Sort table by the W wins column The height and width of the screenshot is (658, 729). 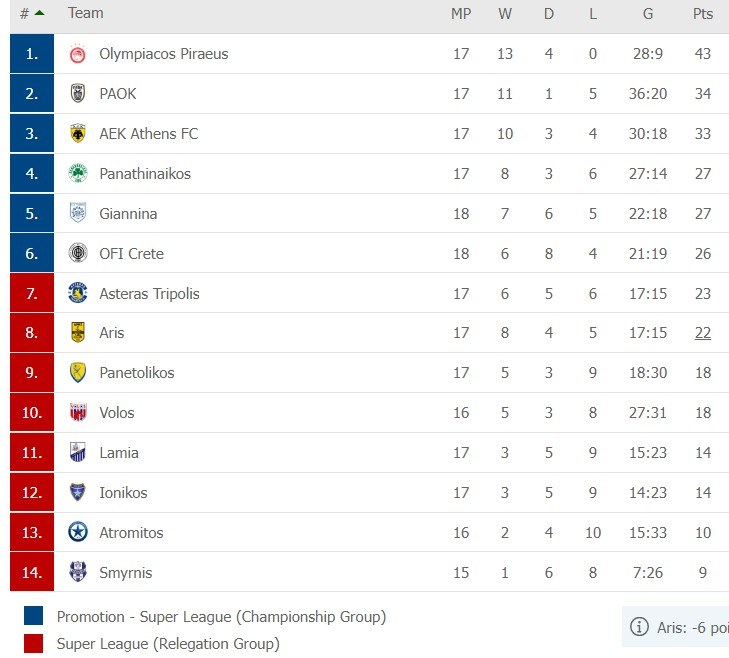pos(505,14)
